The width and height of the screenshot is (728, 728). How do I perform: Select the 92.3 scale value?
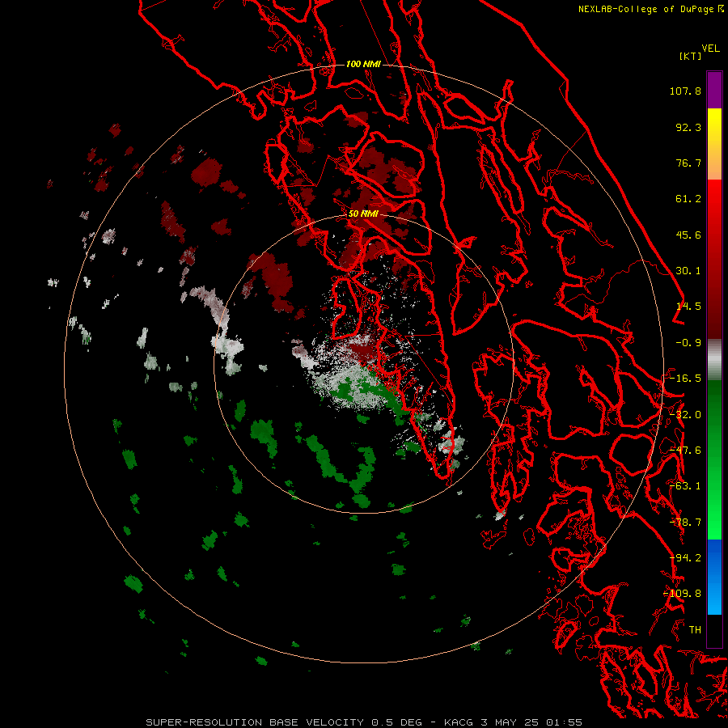(688, 127)
